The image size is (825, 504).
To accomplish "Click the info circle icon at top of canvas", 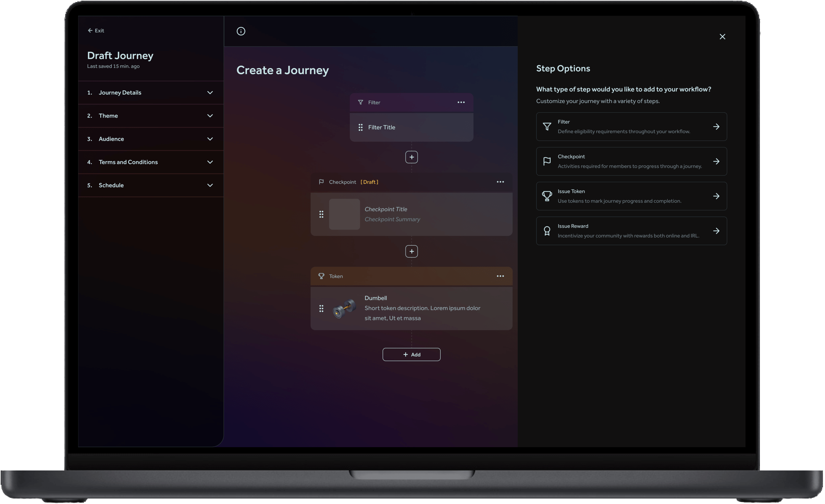I will click(x=241, y=30).
